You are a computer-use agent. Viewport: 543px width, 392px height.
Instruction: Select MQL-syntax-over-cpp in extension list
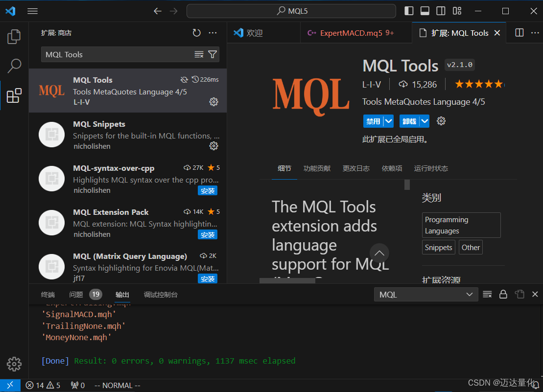point(128,179)
